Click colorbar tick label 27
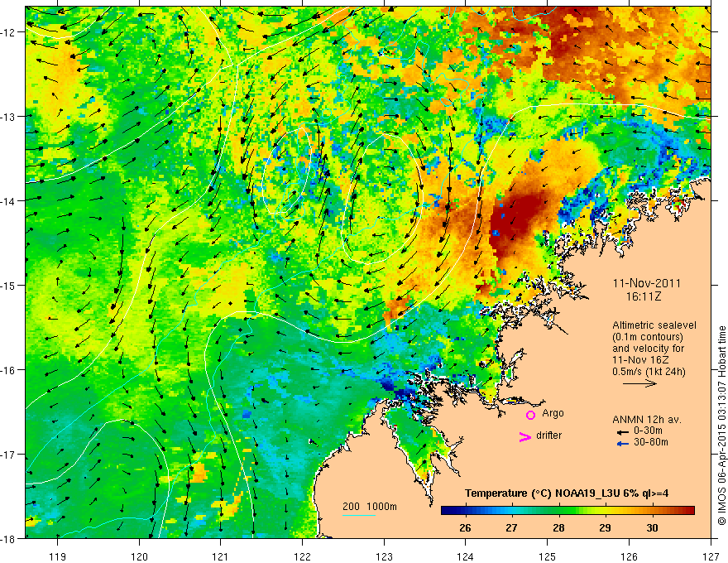Viewport: 728px width, 563px height. 511,527
